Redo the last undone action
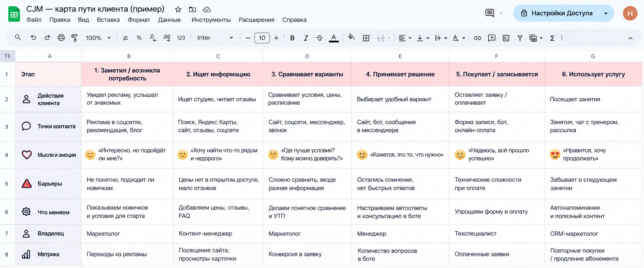Image resolution: width=644 pixels, height=268 pixels. pos(47,38)
